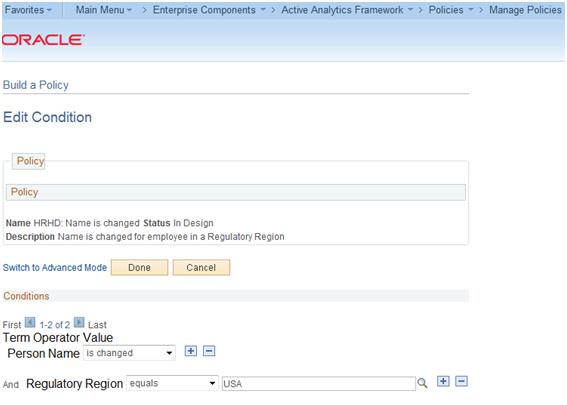Remove the Person Name condition row
This screenshot has width=567, height=405.
(209, 351)
